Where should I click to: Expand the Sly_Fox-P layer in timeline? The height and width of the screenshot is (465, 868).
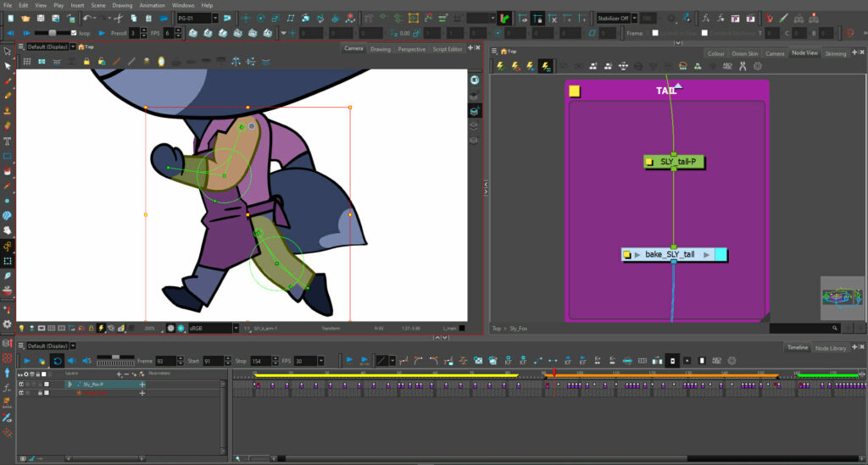[70, 384]
